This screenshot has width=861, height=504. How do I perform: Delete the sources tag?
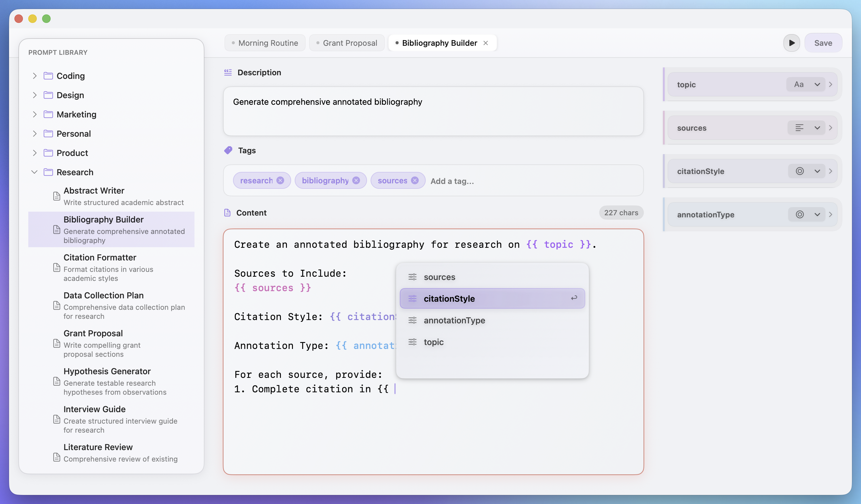tap(415, 180)
